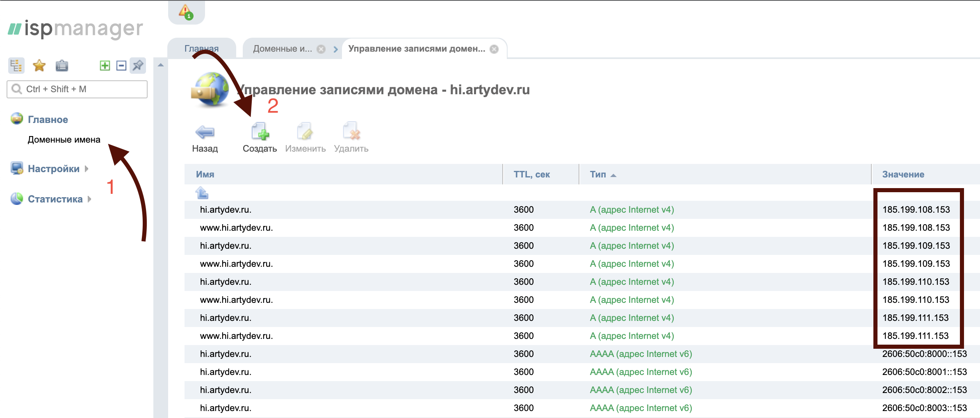Image resolution: width=980 pixels, height=418 pixels.
Task: Open the menu tree view icon
Action: click(16, 66)
